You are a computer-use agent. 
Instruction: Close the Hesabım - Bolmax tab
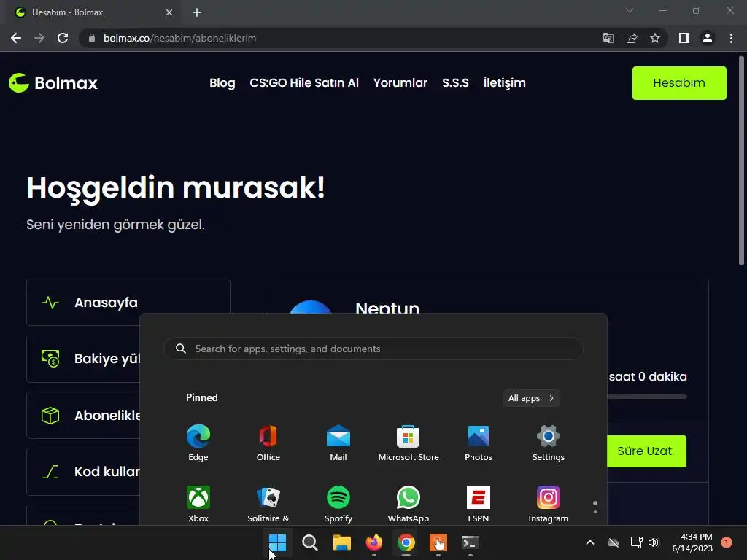169,12
